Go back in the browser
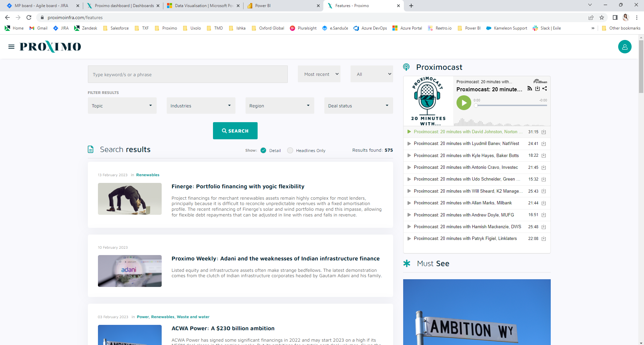644x345 pixels. (x=7, y=17)
